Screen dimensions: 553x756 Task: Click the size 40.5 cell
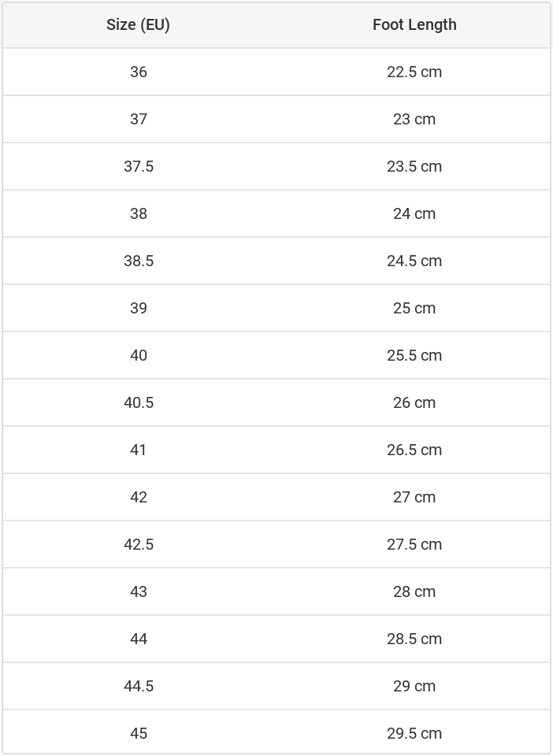[139, 402]
